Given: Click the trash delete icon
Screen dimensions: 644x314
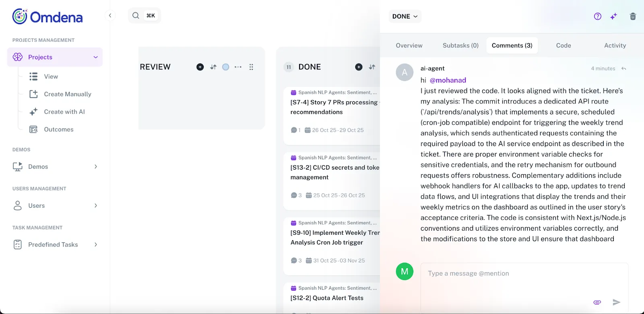Looking at the screenshot, I should [633, 17].
